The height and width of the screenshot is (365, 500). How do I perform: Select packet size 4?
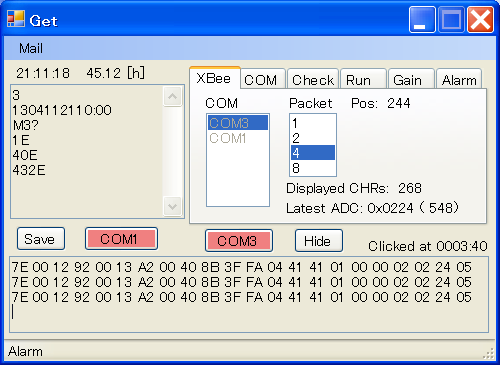pyautogui.click(x=313, y=153)
